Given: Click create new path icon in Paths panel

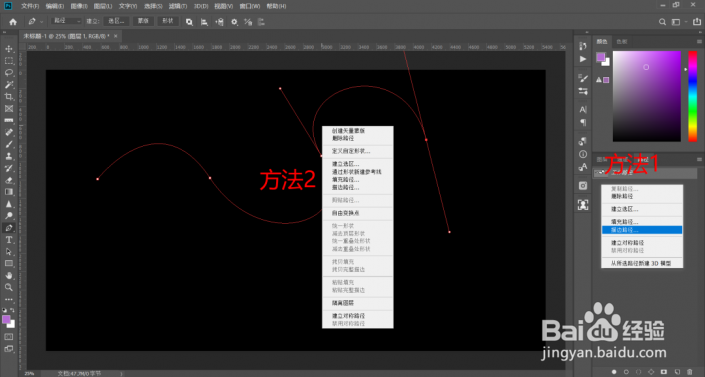Looking at the screenshot, I should click(x=677, y=372).
